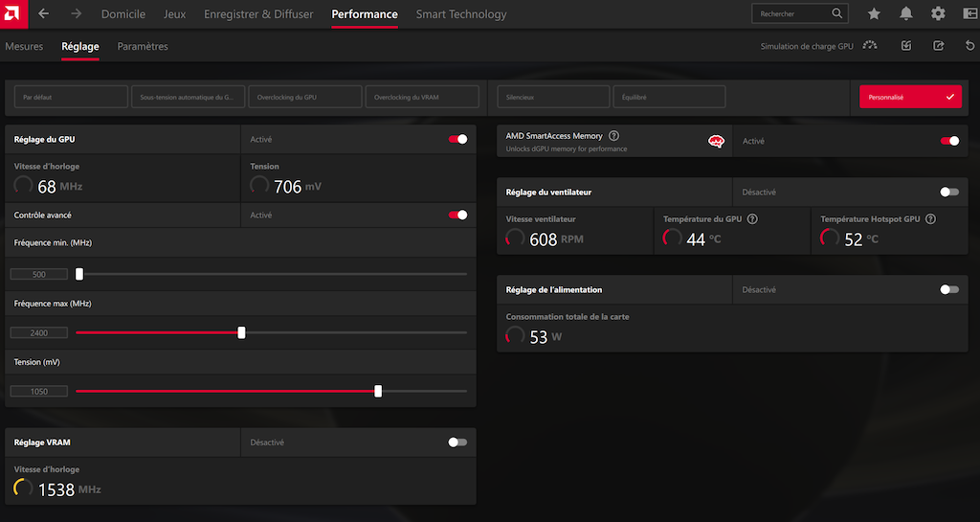
Task: Click the export profile icon
Action: tap(938, 46)
